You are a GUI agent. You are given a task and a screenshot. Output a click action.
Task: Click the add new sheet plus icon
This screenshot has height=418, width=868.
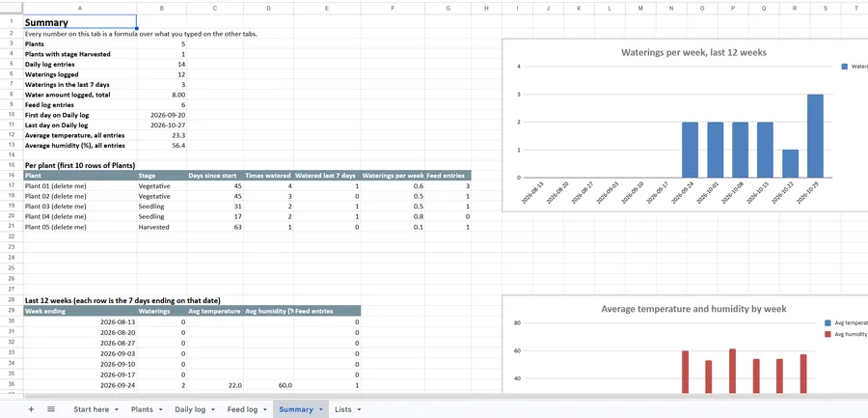point(31,409)
